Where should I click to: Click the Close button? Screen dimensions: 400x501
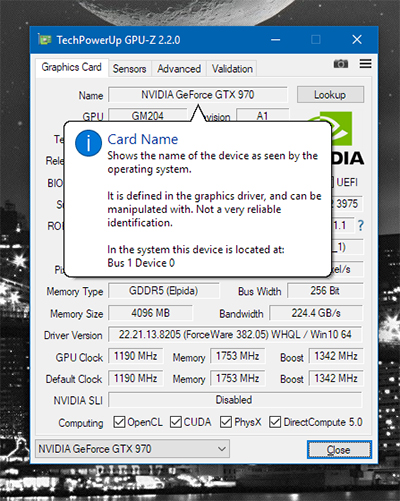pos(339,450)
